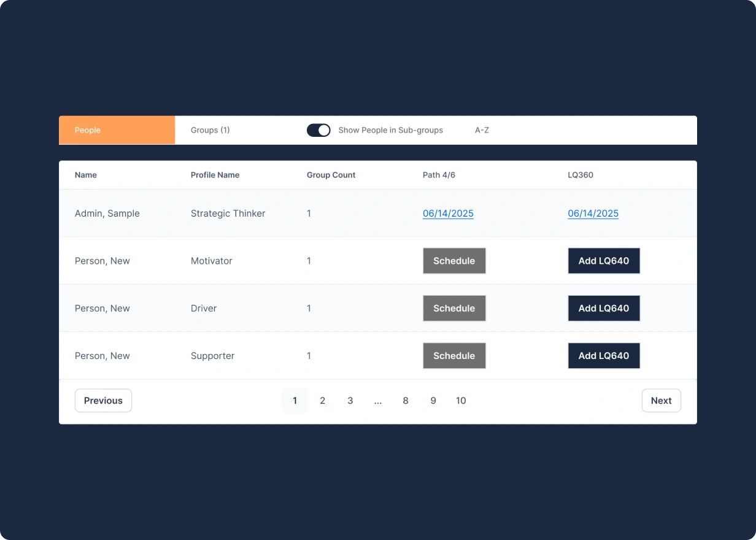
Task: Jump to page 10
Action: (461, 401)
